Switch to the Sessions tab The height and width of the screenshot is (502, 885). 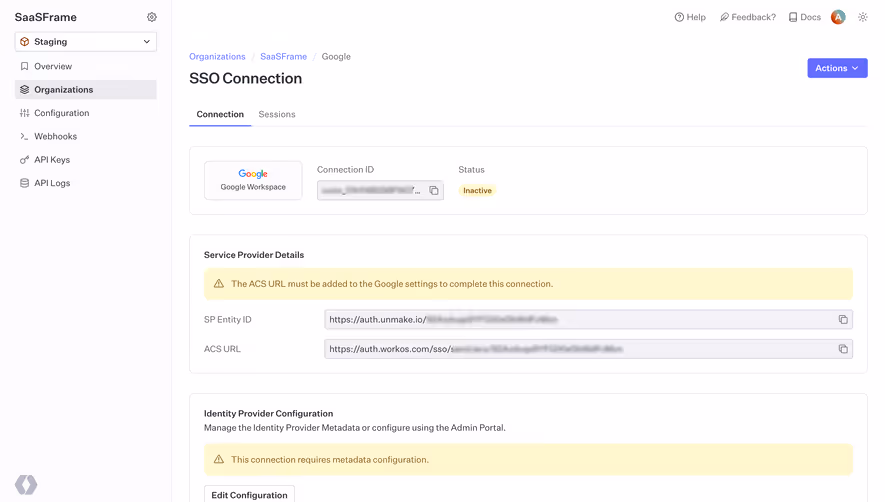pos(277,114)
